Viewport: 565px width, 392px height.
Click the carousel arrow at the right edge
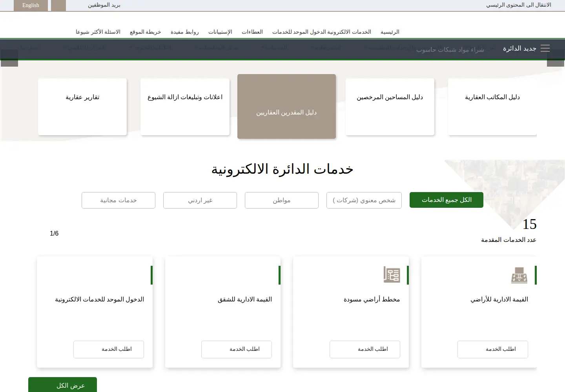556,58
